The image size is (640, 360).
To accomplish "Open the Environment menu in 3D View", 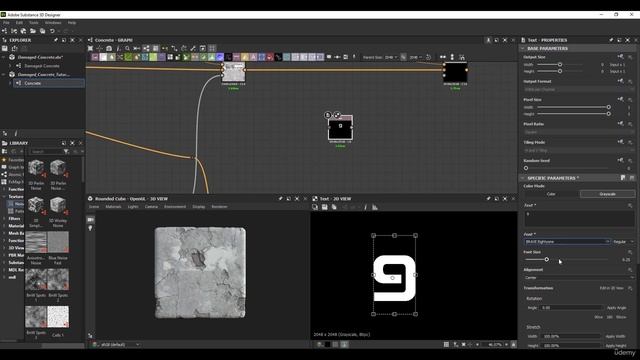I will pos(175,207).
